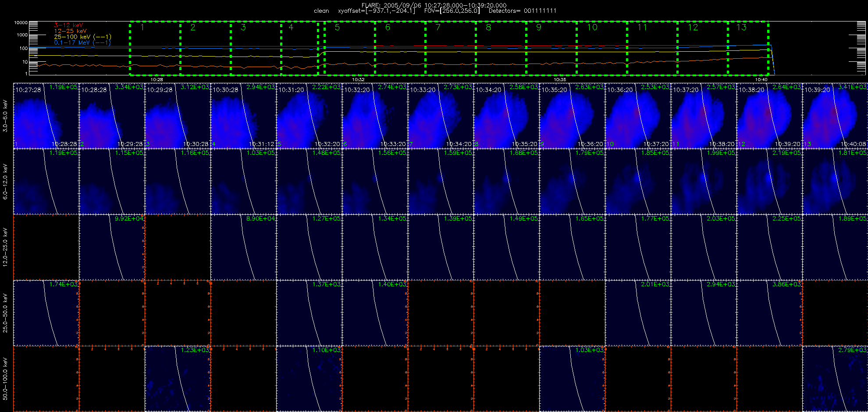Screen dimensions: 868x412
Task: Open the 6-12 keV image with peak 1.68E+05
Action: click(506, 181)
